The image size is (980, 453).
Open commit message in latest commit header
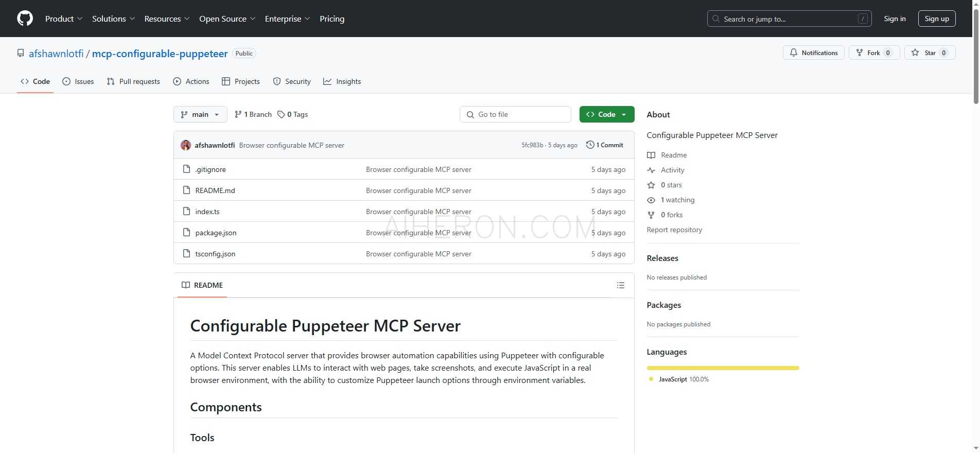(292, 145)
